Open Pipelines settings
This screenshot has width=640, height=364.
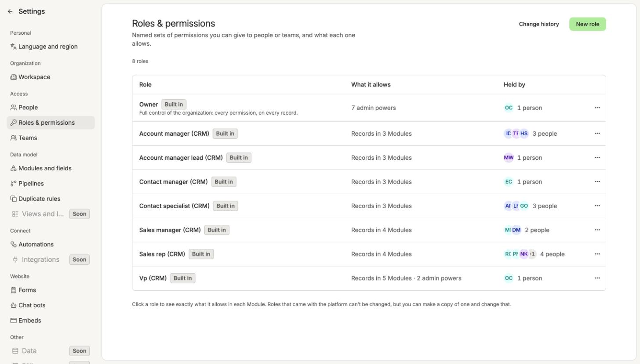point(51,184)
